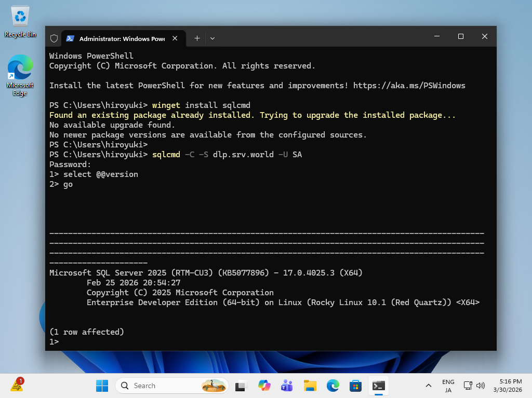Open Microsoft Store from the taskbar

click(x=355, y=386)
